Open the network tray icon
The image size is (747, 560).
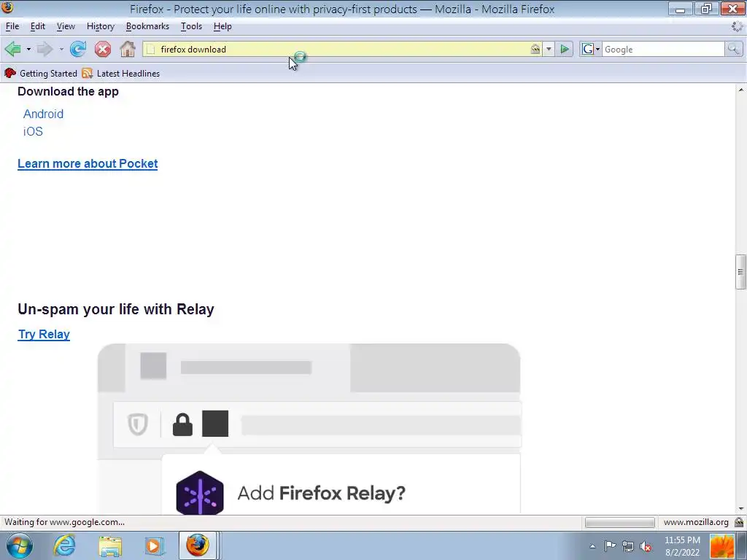628,546
